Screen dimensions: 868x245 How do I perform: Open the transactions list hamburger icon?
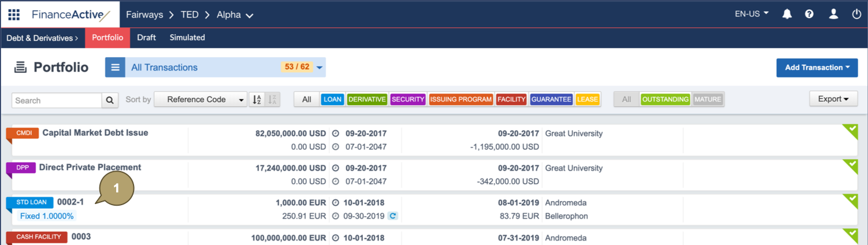(x=115, y=68)
